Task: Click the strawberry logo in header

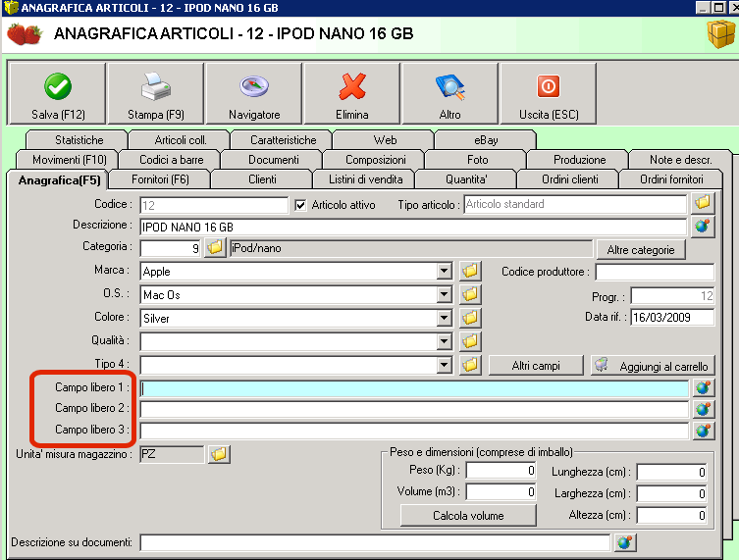Action: click(x=25, y=34)
